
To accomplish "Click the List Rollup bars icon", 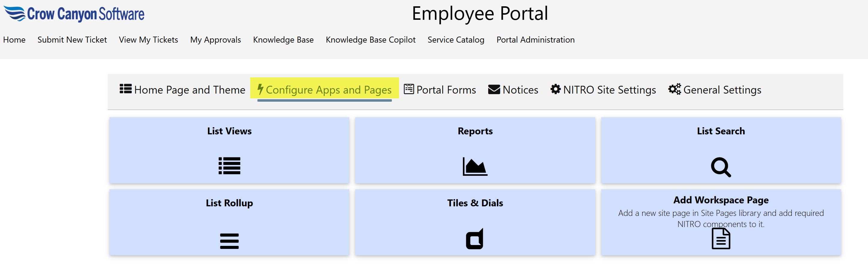I will [229, 241].
